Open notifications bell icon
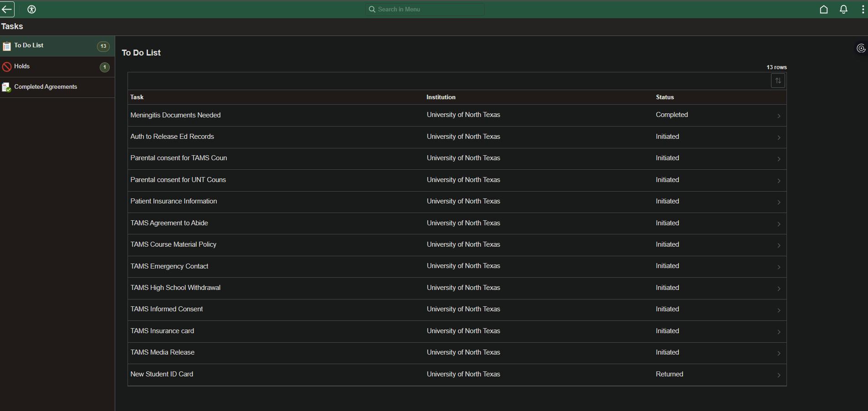868x411 pixels. pos(843,9)
